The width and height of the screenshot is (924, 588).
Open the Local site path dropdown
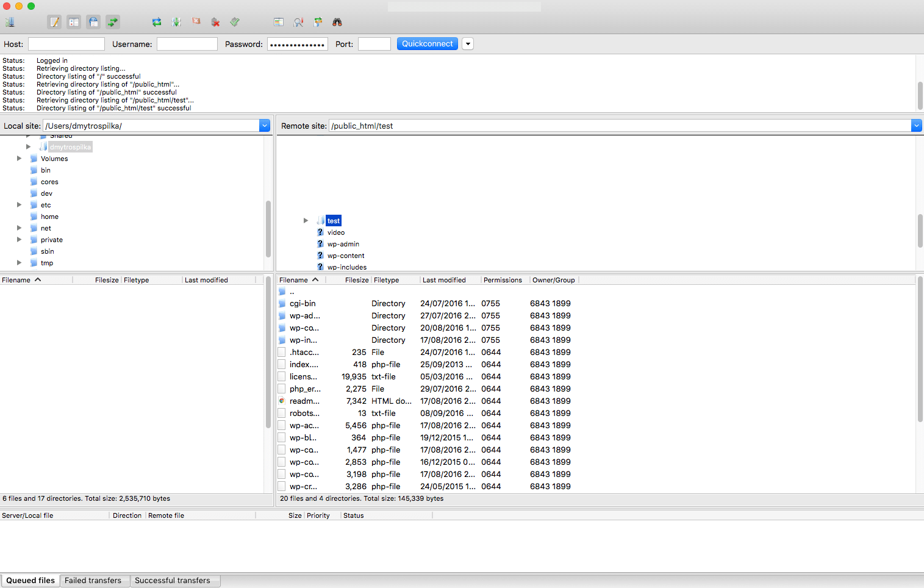(x=265, y=126)
